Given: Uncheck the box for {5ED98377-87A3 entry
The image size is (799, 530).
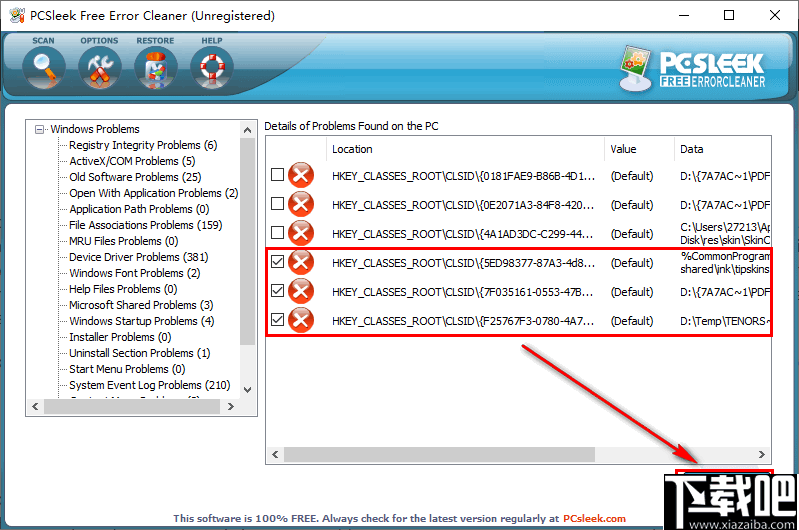Looking at the screenshot, I should (277, 262).
